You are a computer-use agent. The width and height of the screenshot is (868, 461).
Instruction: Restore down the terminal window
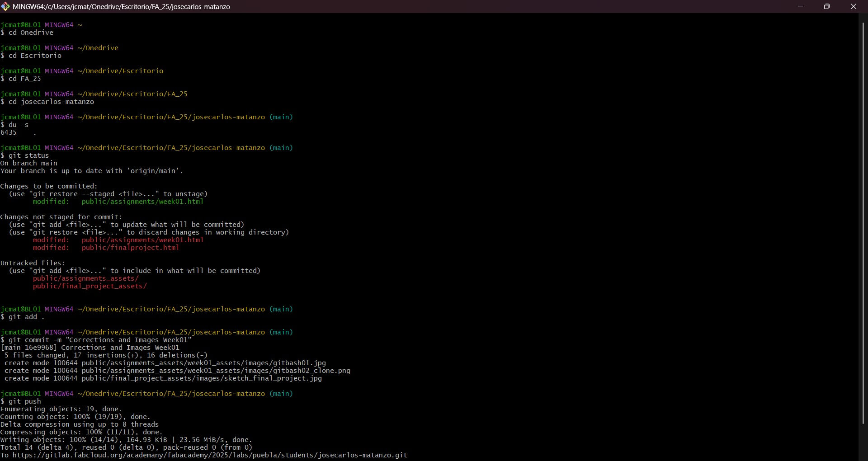(827, 6)
